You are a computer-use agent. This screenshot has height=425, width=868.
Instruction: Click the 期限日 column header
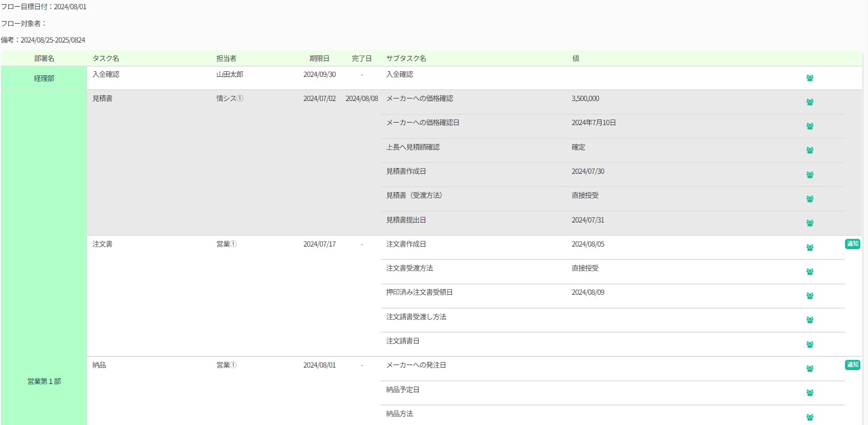[x=319, y=58]
